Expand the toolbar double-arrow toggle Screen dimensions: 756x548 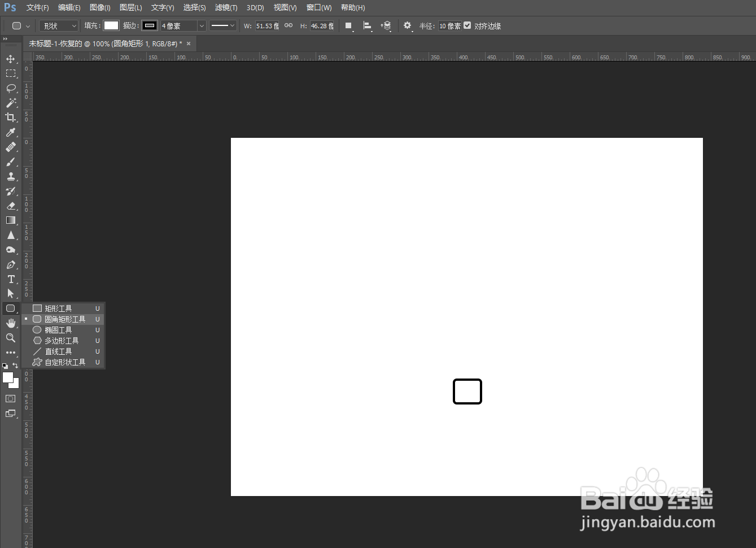(5, 39)
